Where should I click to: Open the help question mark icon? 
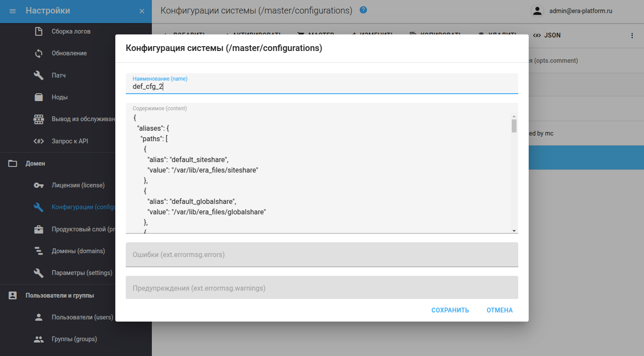coord(363,10)
